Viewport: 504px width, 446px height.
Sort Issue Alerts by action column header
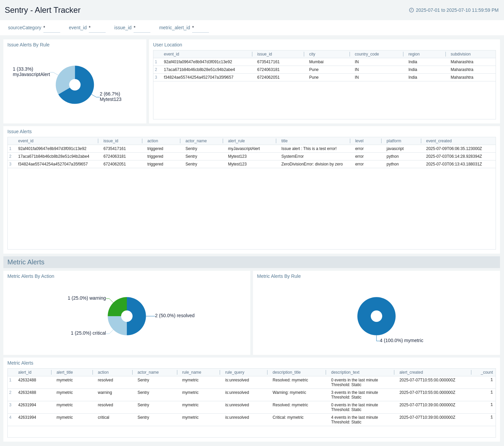[153, 141]
